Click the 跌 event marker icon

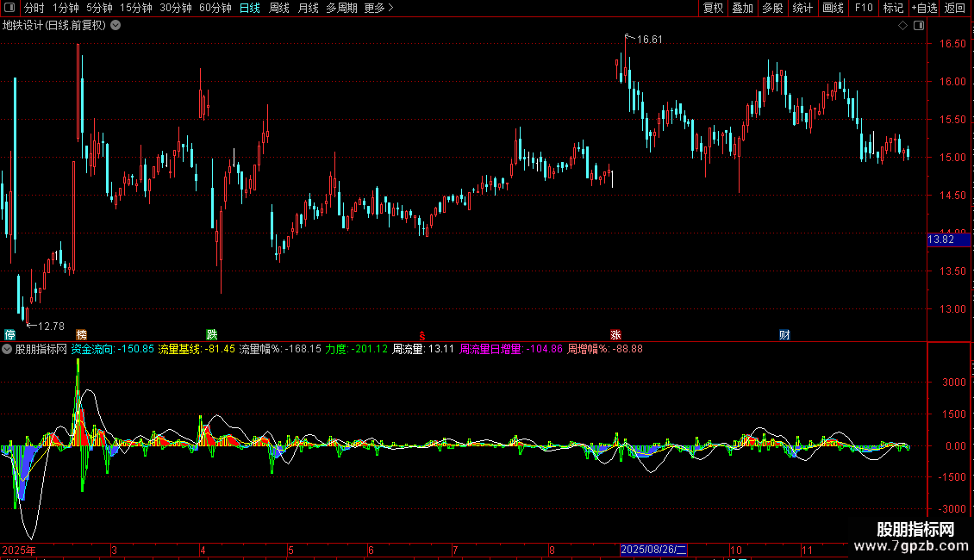(212, 334)
